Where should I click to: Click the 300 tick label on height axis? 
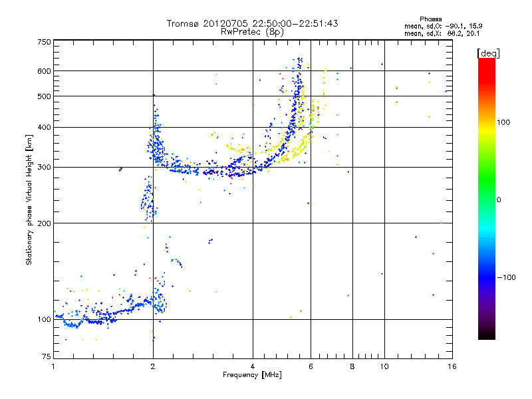click(44, 168)
